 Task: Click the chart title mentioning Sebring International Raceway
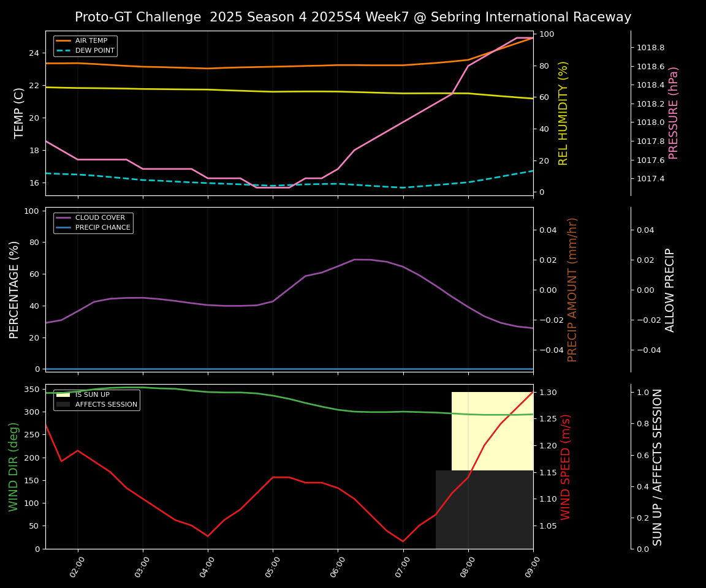click(353, 17)
